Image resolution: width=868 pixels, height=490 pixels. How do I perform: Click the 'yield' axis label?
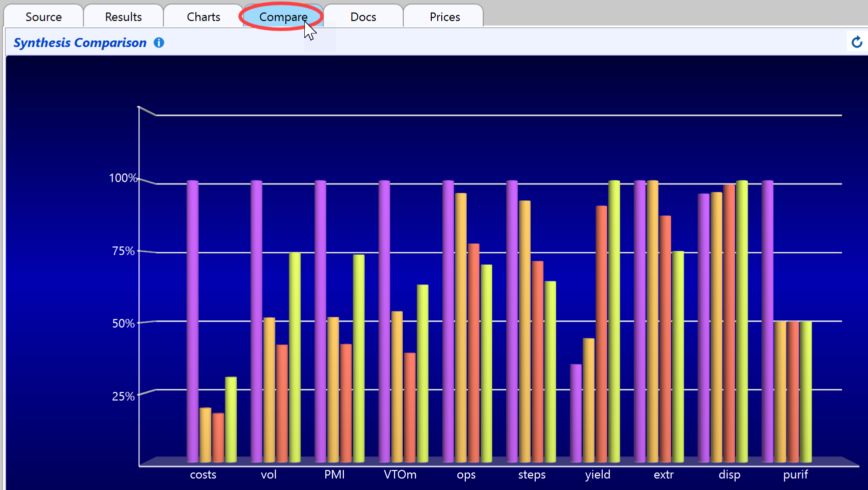click(598, 475)
